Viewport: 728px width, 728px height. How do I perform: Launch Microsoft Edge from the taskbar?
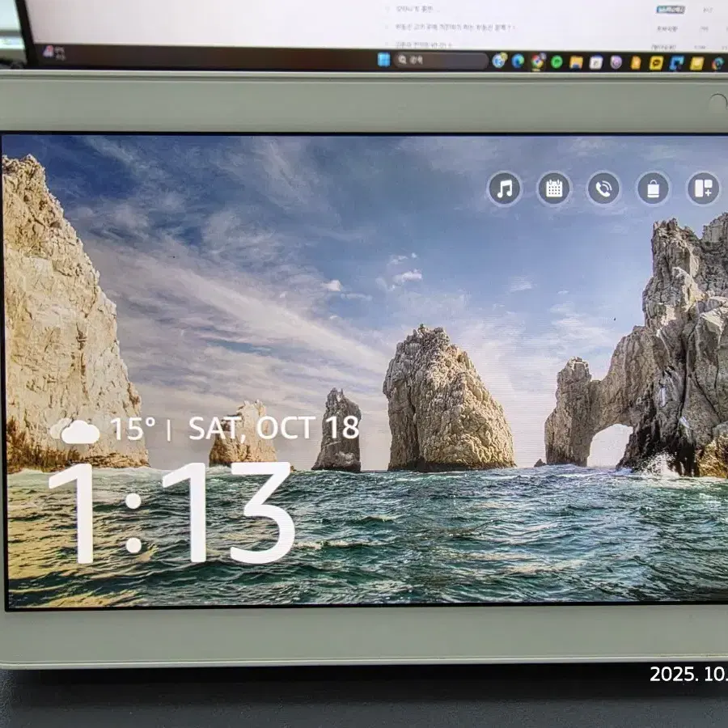click(x=518, y=61)
